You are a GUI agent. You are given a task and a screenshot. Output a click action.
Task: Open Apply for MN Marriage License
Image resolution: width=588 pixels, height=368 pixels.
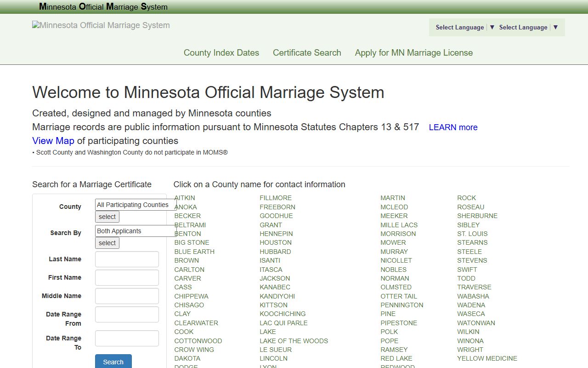[x=414, y=52]
